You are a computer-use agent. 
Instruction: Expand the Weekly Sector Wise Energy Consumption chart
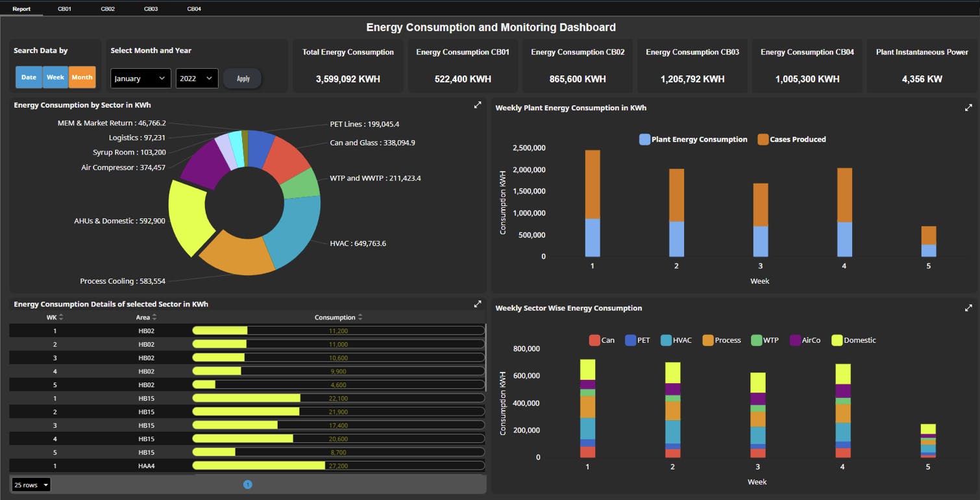pos(968,307)
